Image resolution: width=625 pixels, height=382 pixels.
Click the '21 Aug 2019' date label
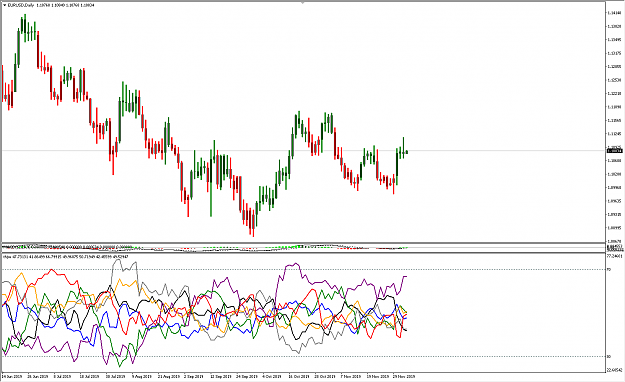point(169,376)
